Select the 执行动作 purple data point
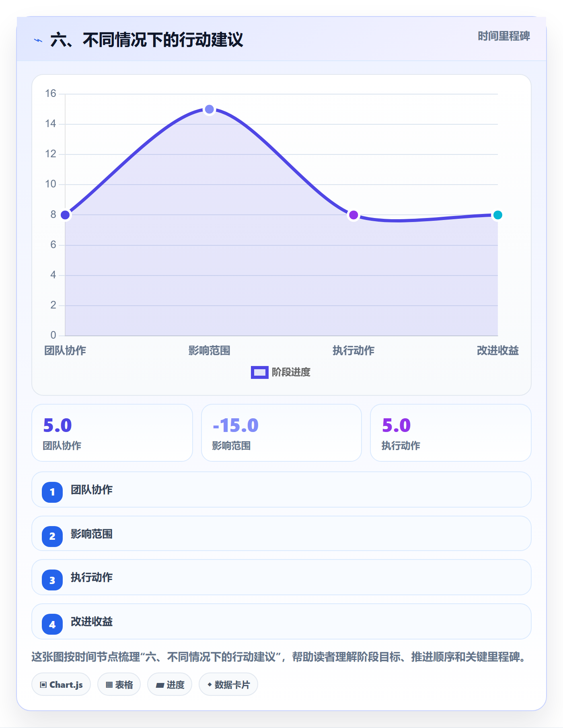 353,215
